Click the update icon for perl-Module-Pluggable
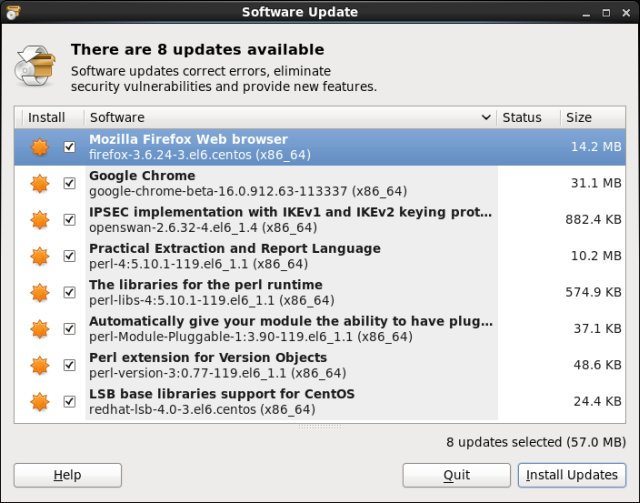The image size is (640, 503). coord(39,328)
